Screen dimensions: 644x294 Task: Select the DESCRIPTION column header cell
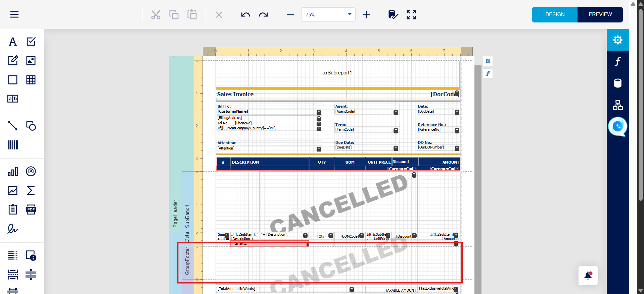[270, 162]
